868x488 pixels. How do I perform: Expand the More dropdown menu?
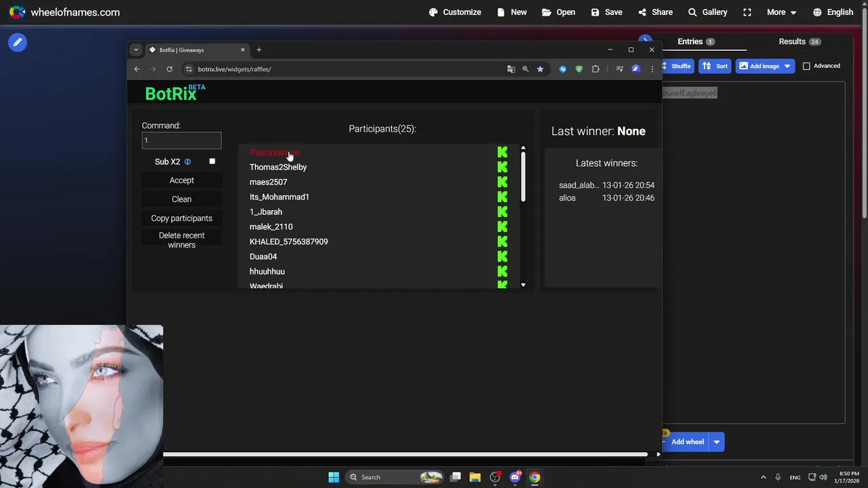pos(781,12)
